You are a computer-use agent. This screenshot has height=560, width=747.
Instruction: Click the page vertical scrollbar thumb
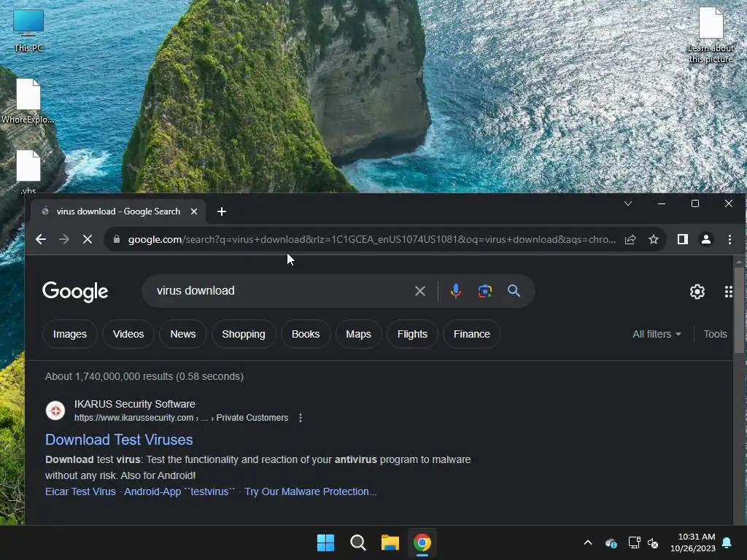pos(739,309)
